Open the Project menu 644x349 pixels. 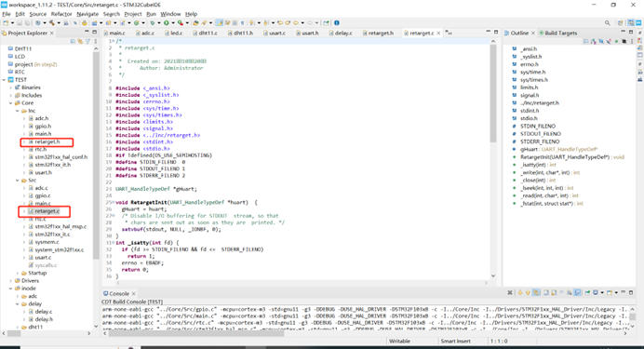133,14
